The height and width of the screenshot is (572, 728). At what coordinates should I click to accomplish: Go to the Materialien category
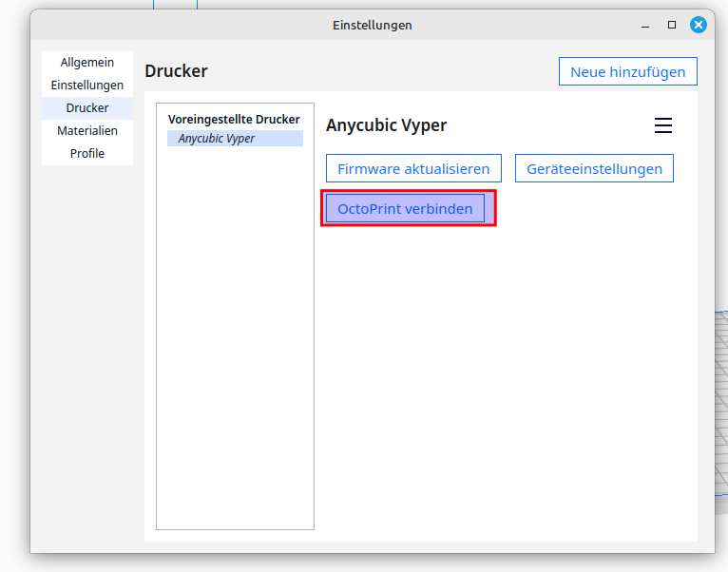(87, 131)
